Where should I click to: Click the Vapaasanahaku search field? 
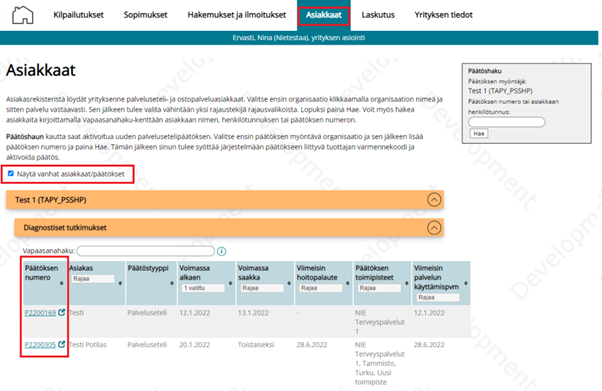[x=146, y=251]
